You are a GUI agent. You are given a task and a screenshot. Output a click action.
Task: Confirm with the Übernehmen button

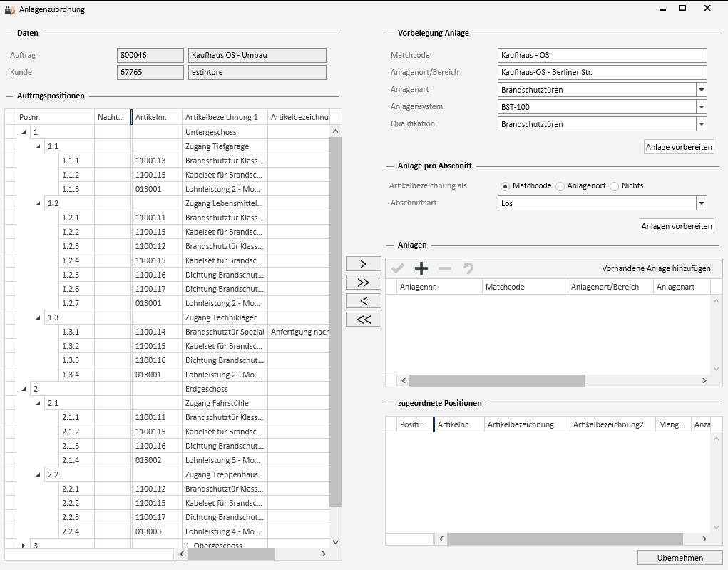(x=680, y=557)
